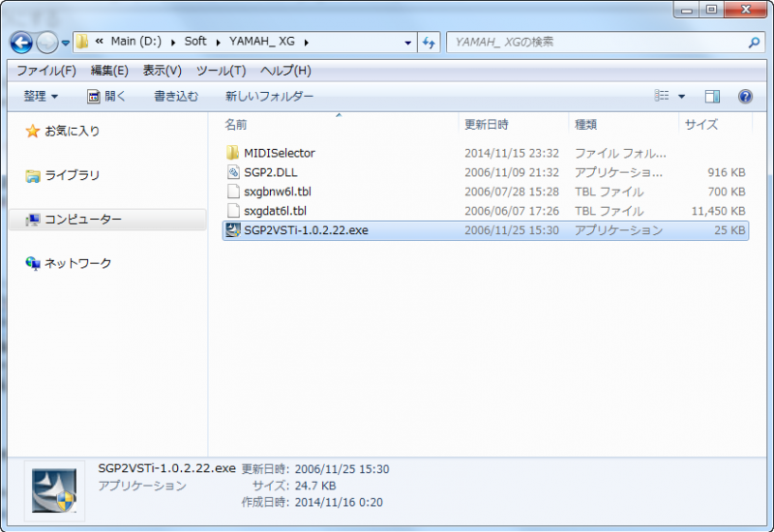The width and height of the screenshot is (774, 532).
Task: Click the ネットワーク globe icon
Action: click(33, 263)
